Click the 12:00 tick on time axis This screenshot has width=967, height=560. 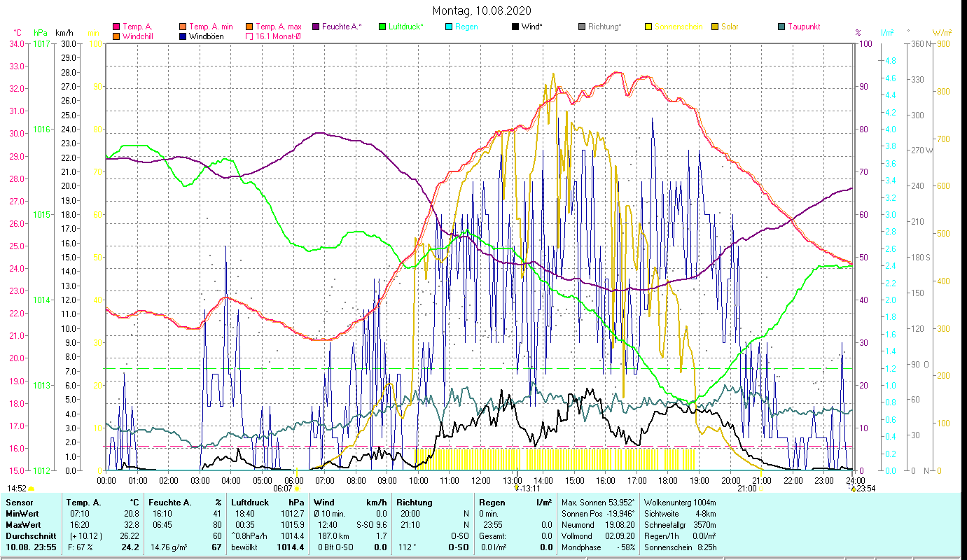(481, 480)
